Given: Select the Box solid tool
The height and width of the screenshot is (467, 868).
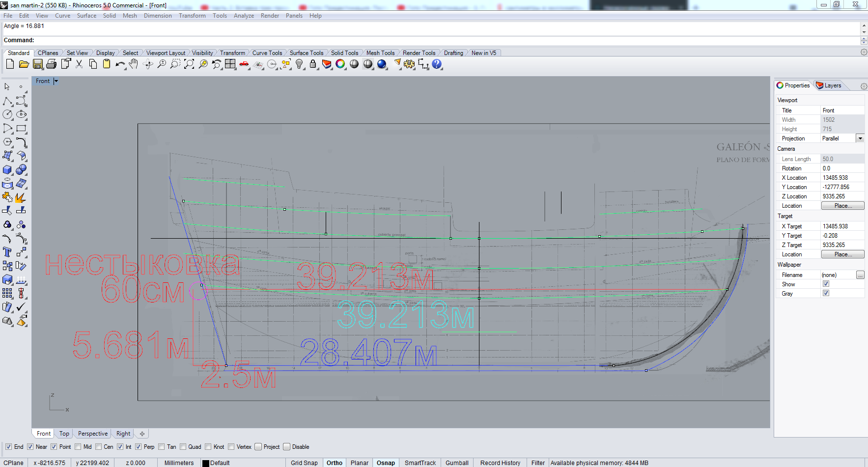Looking at the screenshot, I should tap(7, 170).
